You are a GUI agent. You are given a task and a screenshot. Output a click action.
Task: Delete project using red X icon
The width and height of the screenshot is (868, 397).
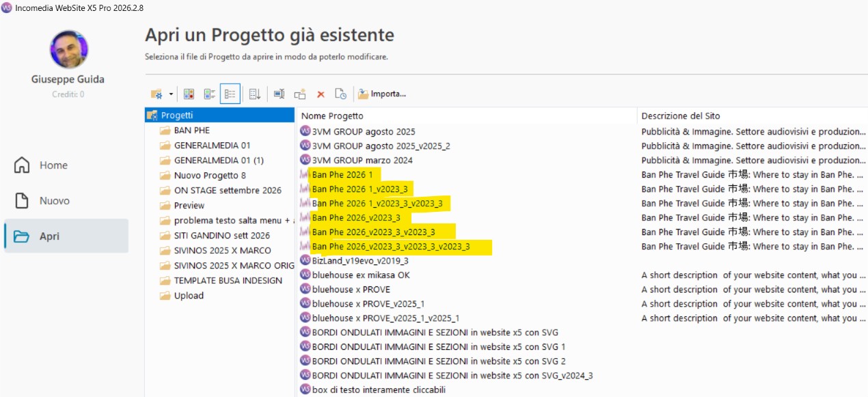pos(320,94)
